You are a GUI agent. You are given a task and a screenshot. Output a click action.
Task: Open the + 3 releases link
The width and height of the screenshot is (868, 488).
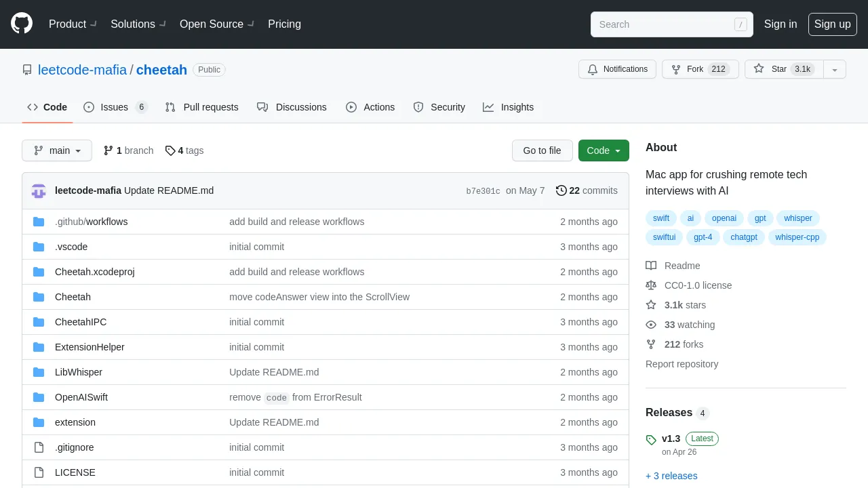click(671, 476)
